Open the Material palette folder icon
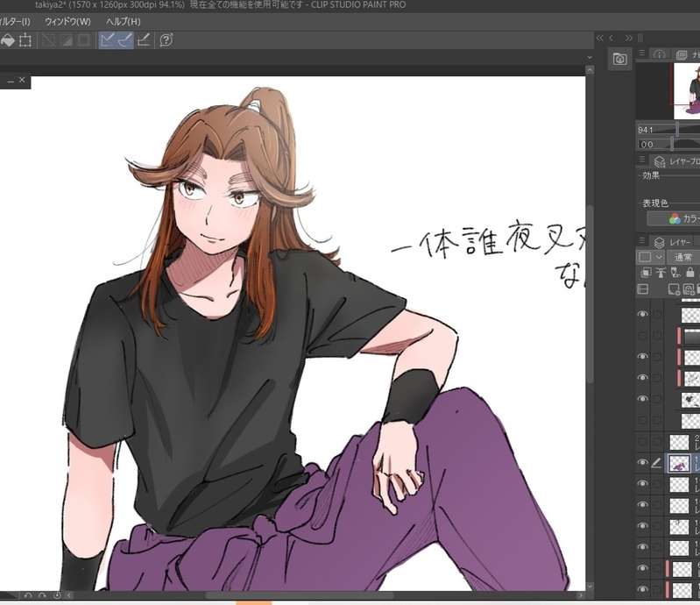The height and width of the screenshot is (605, 700). click(619, 59)
